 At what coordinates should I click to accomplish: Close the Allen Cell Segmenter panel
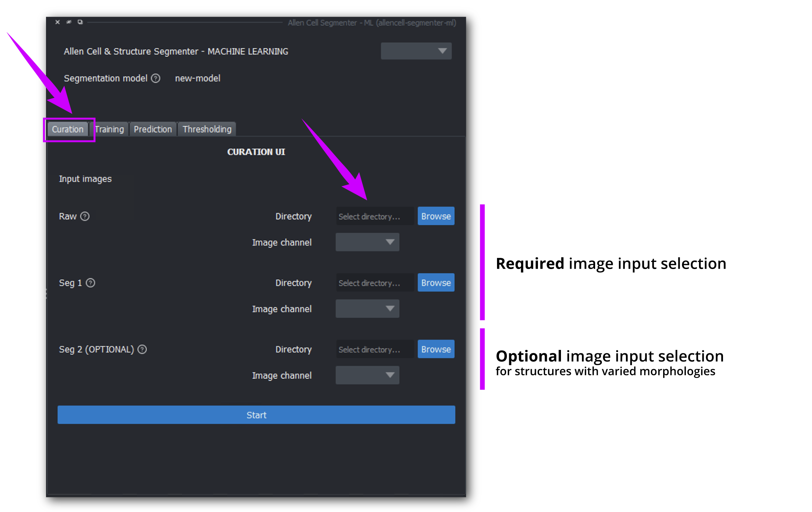pos(58,22)
